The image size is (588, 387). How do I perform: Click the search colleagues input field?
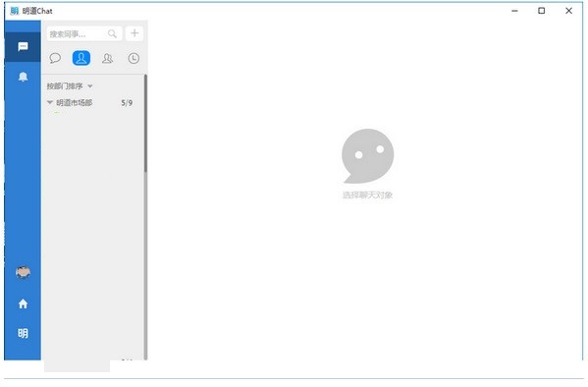84,33
